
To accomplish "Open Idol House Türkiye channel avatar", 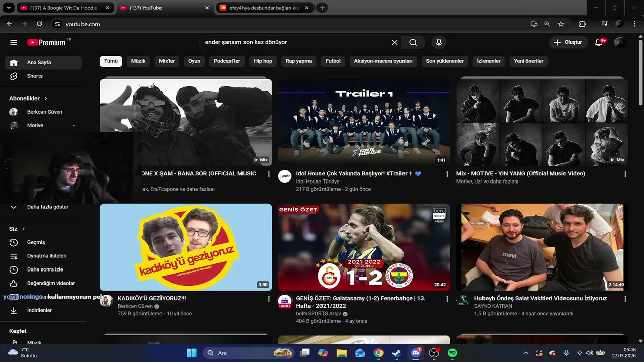I will (285, 176).
